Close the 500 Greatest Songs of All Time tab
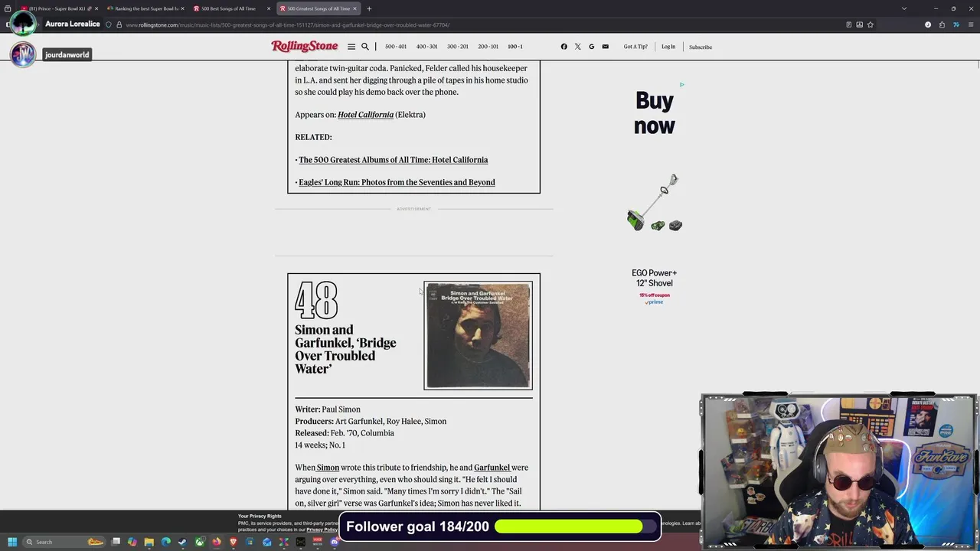980x551 pixels. (355, 8)
